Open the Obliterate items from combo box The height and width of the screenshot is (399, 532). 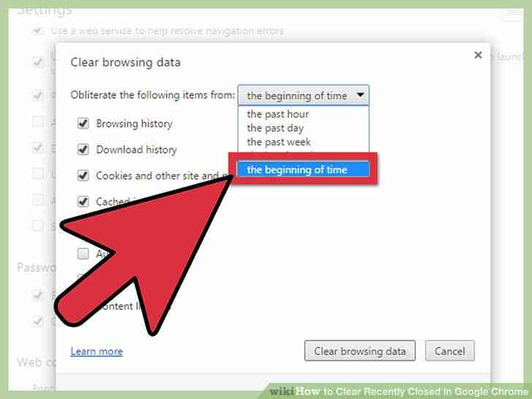(303, 95)
